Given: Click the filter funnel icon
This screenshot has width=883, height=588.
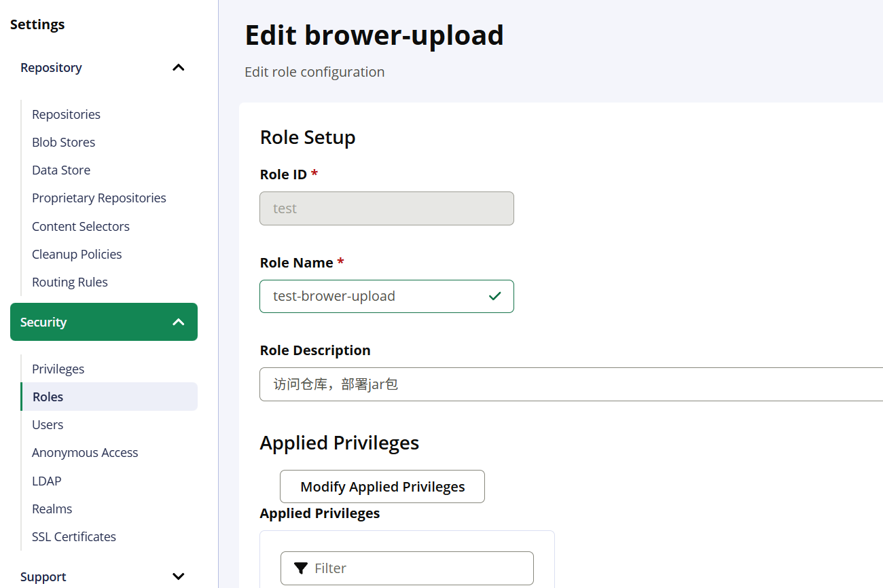Looking at the screenshot, I should click(300, 568).
